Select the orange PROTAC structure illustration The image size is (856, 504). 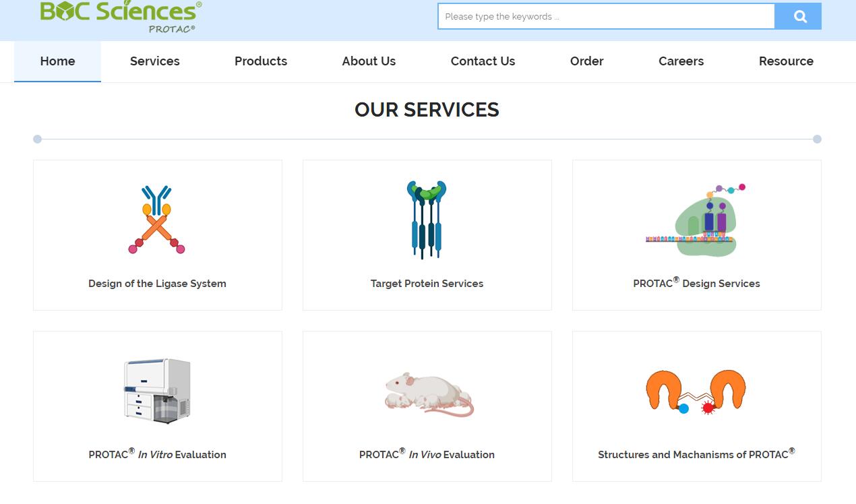pyautogui.click(x=696, y=391)
